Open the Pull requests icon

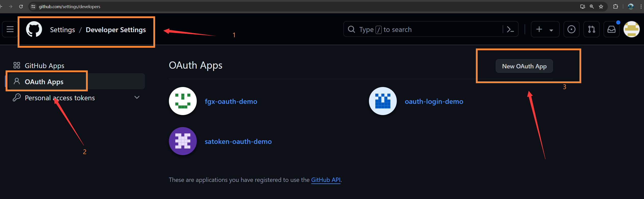coord(591,29)
